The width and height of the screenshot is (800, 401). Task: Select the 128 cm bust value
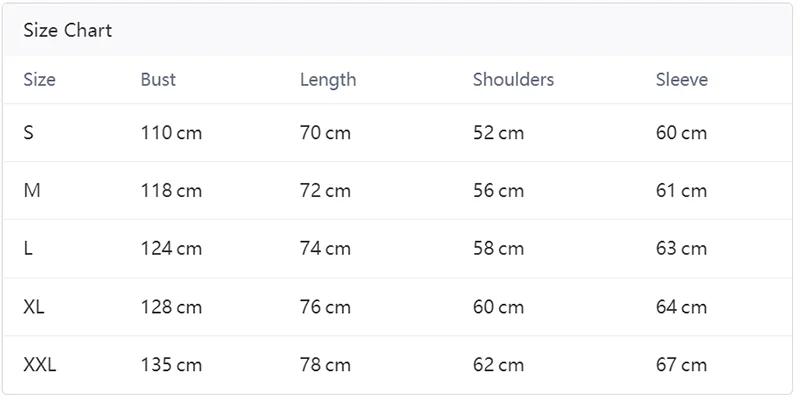pos(171,307)
